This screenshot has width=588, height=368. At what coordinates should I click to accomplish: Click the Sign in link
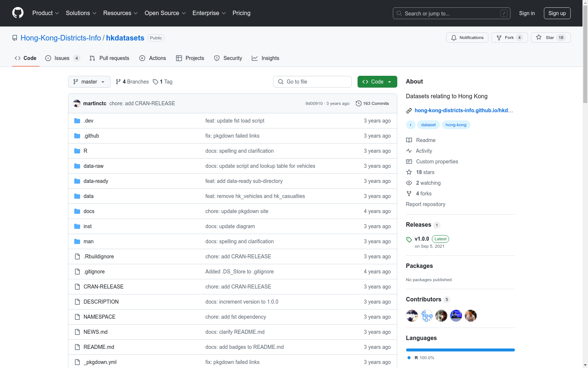[x=527, y=13]
